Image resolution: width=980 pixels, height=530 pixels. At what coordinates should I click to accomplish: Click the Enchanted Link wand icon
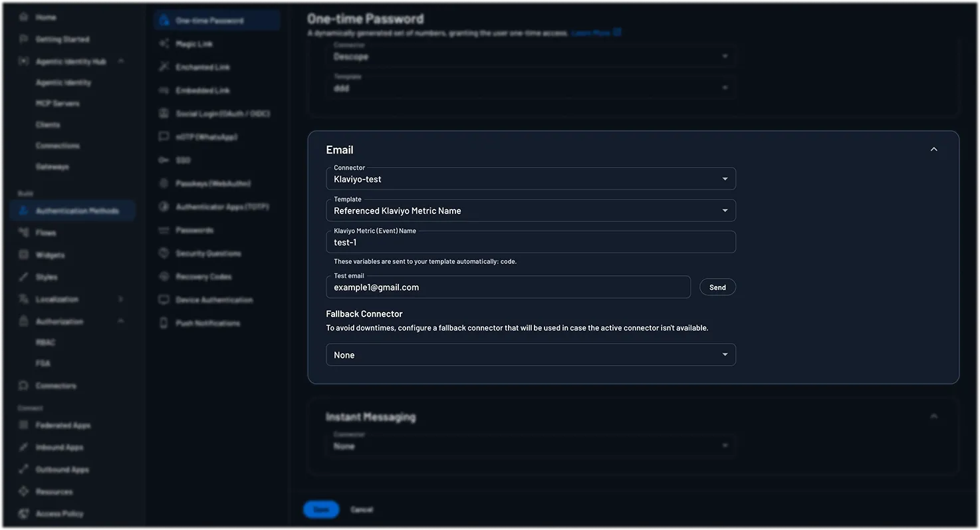coord(164,67)
